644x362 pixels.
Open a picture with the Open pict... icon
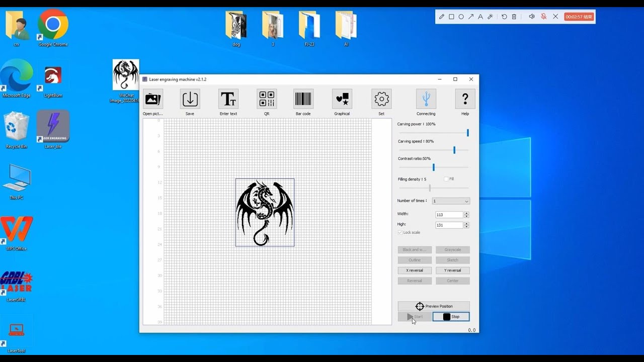pyautogui.click(x=153, y=99)
